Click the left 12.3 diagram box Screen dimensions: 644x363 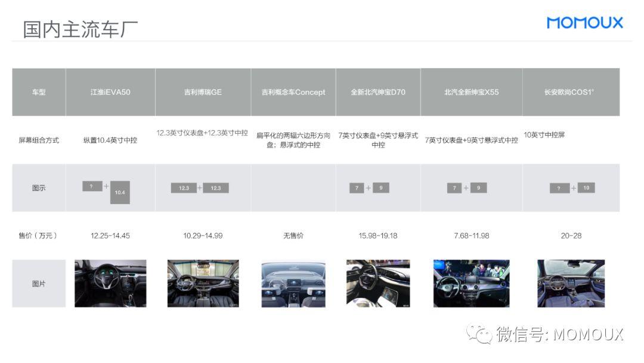coord(184,188)
